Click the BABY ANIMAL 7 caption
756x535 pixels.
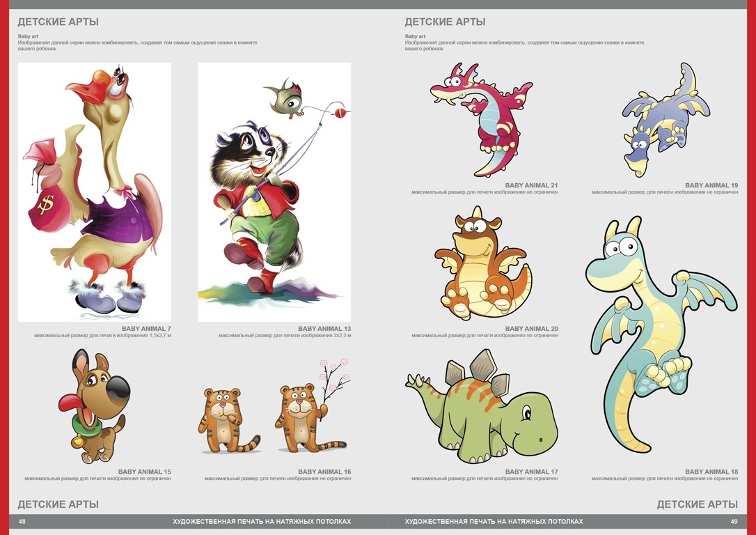coord(146,329)
